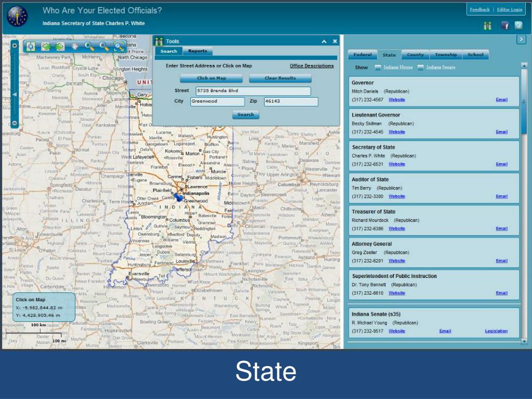The width and height of the screenshot is (532, 399).
Task: Open the Twitter icon in header
Action: (x=518, y=25)
